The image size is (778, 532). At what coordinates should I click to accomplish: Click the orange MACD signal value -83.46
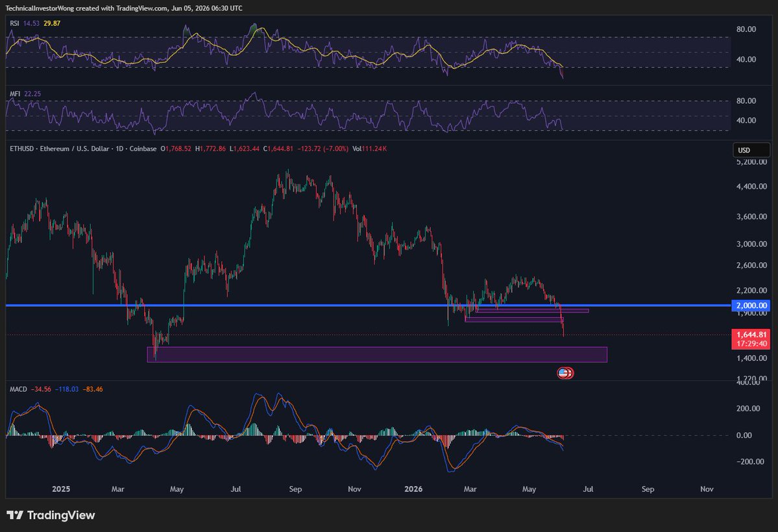(x=93, y=389)
